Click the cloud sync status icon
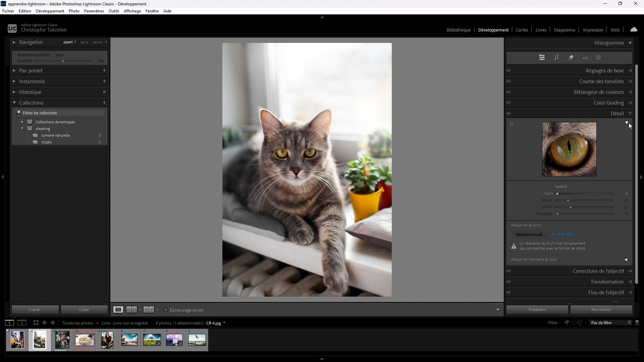Screen dimensions: 644x362 point(634,29)
